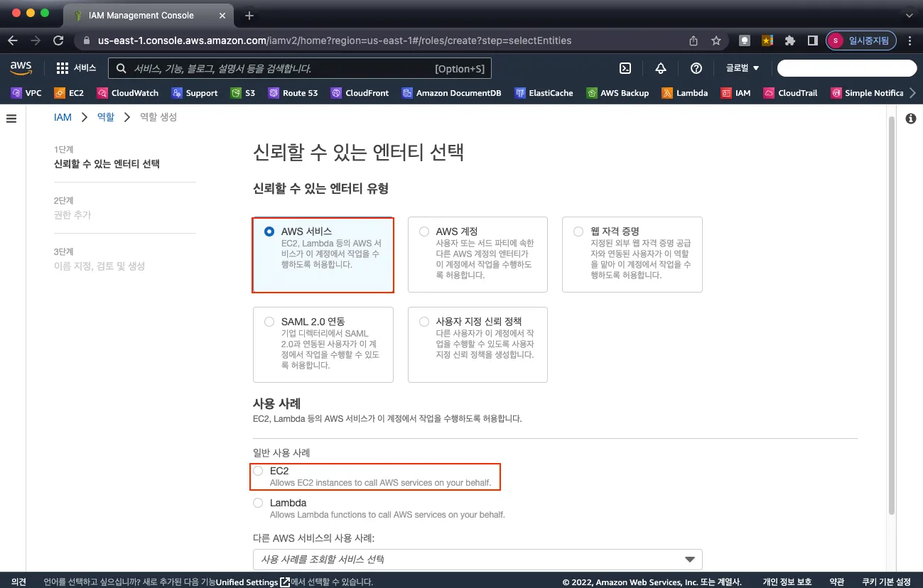Open the IAM favorite in the shortcuts bar

click(x=735, y=93)
